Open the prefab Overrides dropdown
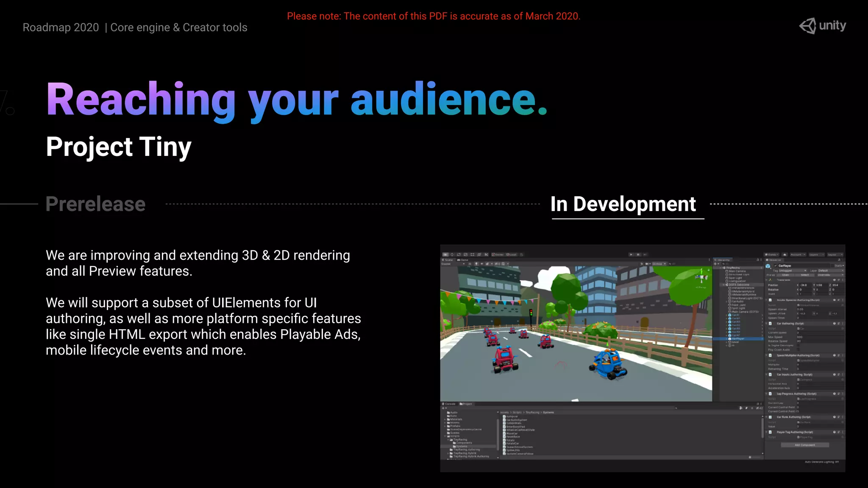Screen dimensions: 868x488 [x=829, y=275]
